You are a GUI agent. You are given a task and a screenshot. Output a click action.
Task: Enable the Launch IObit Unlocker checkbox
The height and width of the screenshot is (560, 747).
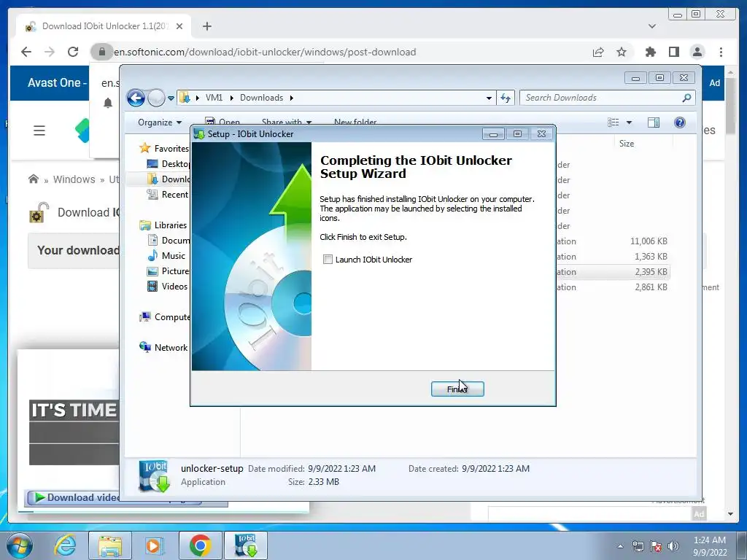(x=328, y=259)
